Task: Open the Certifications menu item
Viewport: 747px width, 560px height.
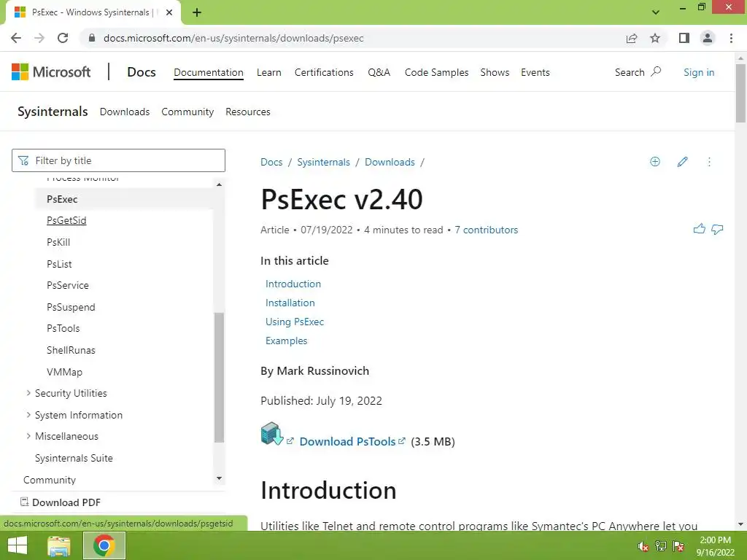Action: pos(324,72)
